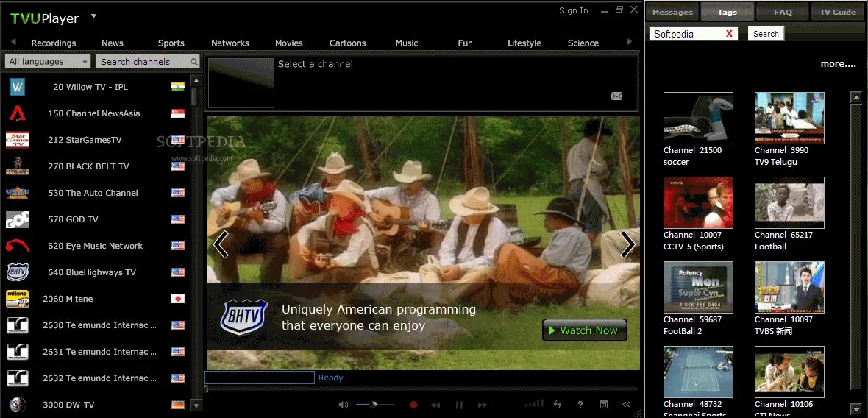Open the Lifestyle category

524,43
